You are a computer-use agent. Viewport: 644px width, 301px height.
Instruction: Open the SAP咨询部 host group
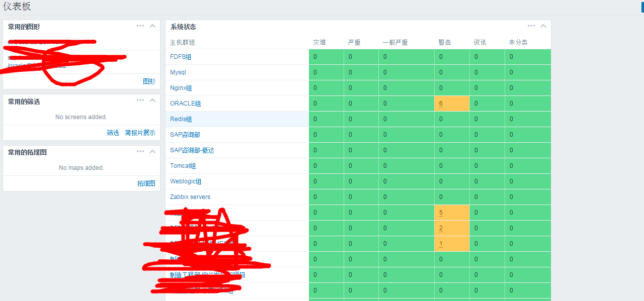(x=185, y=135)
